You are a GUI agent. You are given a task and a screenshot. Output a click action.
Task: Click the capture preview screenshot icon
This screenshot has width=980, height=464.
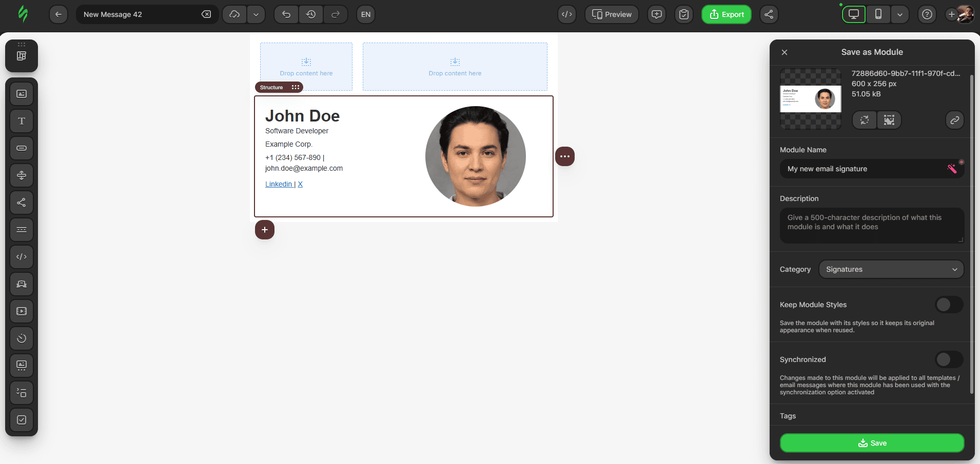889,120
